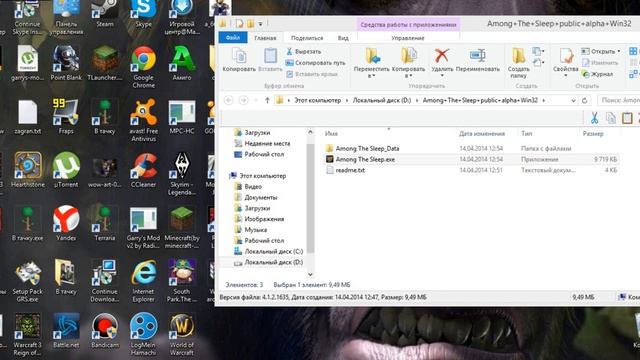Select the Warcraft 3 Reign of Chaos icon
640x360 pixels.
tap(27, 334)
